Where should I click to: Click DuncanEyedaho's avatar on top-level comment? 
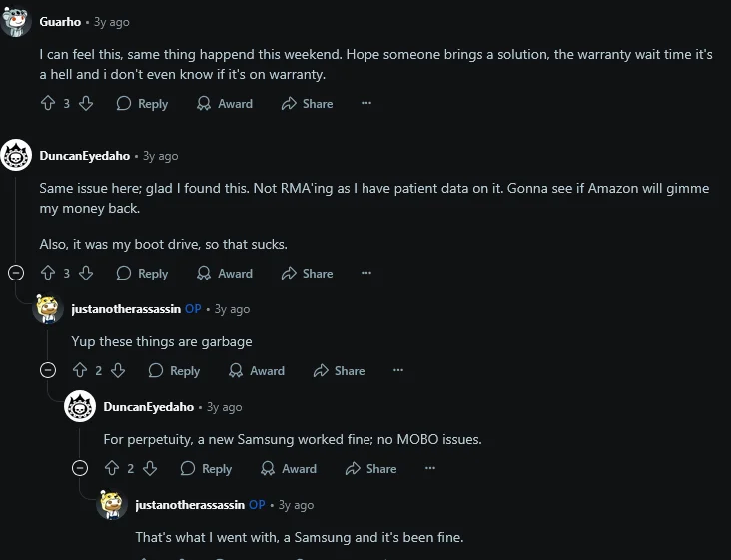click(x=17, y=156)
